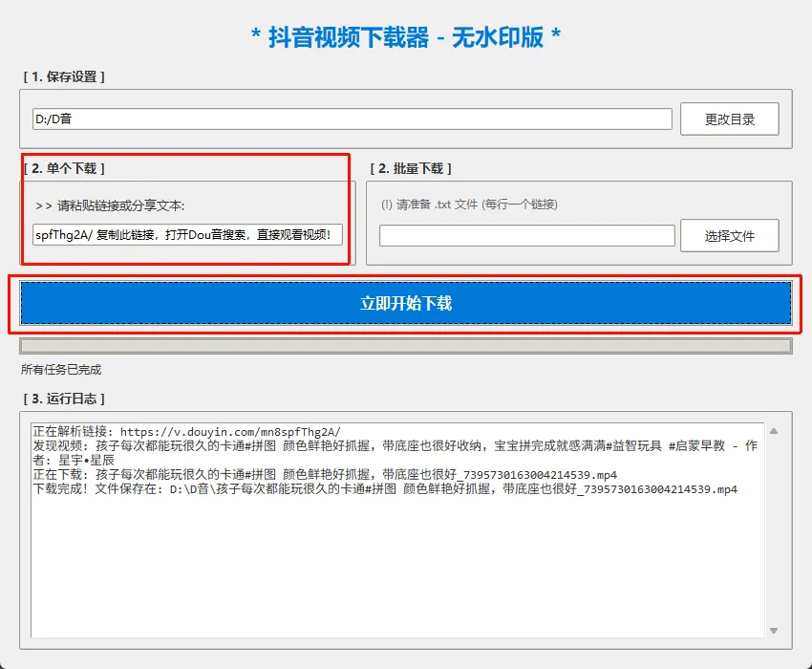This screenshot has width=812, height=669.
Task: Click the title 抖音视频下载器 - 无水印版
Action: coord(406,37)
